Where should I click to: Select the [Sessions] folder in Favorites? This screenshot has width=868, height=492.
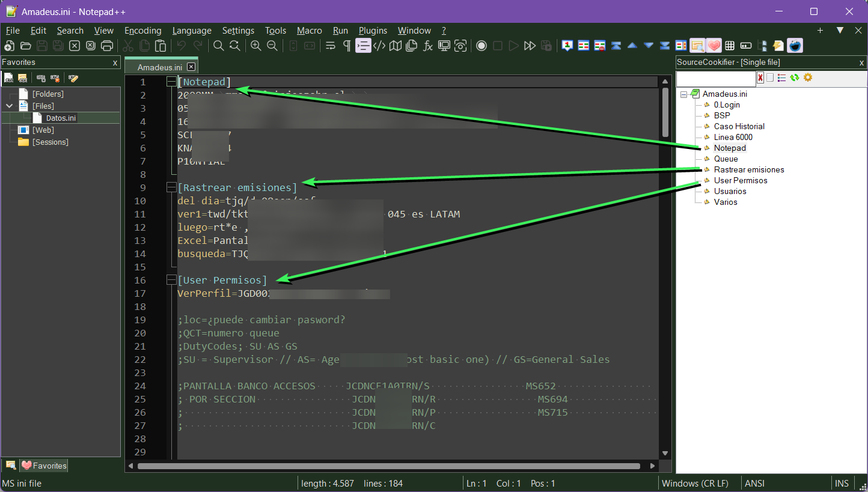(x=50, y=142)
